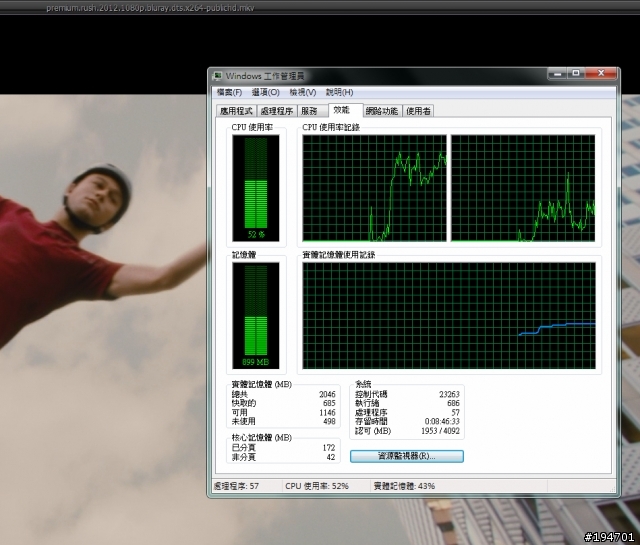Click the 已分頁 value 172
The height and width of the screenshot is (545, 640).
click(329, 448)
